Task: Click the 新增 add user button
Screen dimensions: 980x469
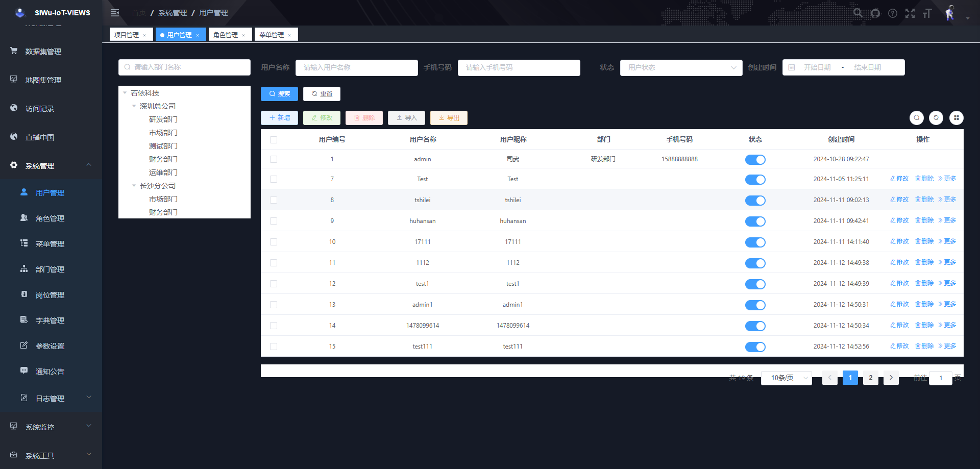Action: (279, 118)
